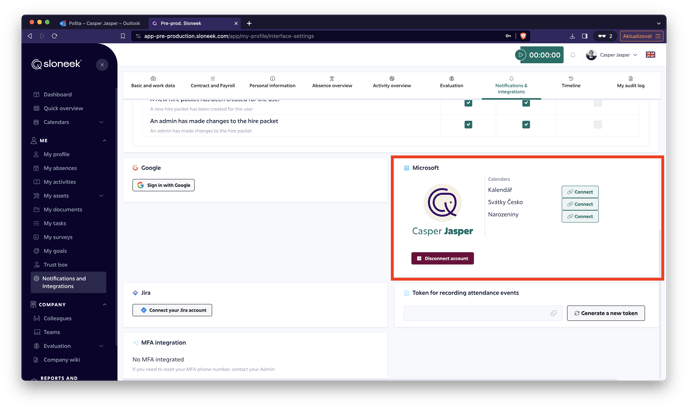The height and width of the screenshot is (409, 688).
Task: Open Company wiki in the sidebar
Action: [61, 360]
